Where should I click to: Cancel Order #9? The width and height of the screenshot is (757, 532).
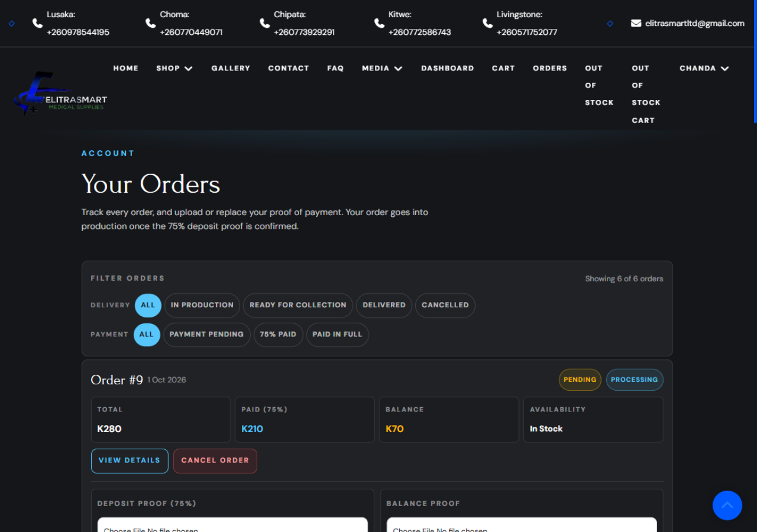[215, 461]
